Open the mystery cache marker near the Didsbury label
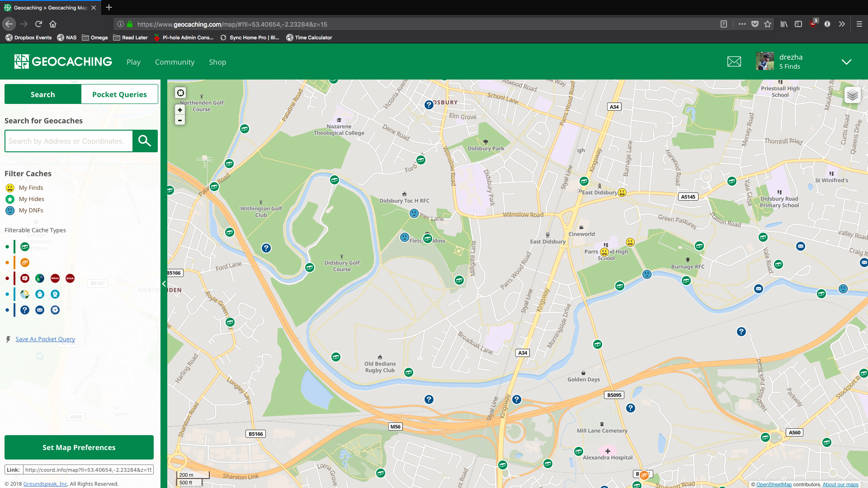 point(429,105)
